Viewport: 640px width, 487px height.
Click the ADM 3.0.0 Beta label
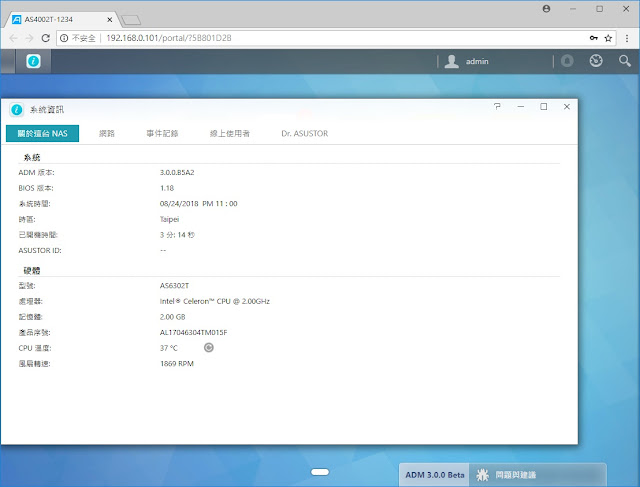435,475
